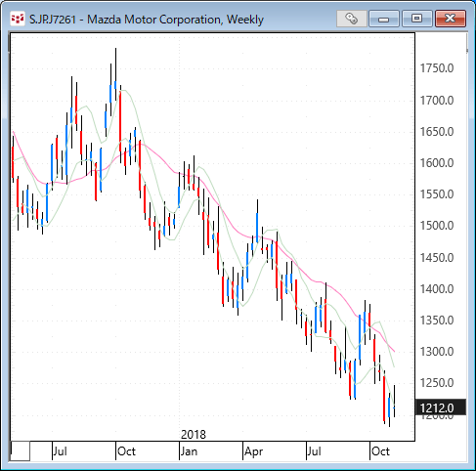Viewport: 476px width, 471px height.
Task: Click the 1300.0 price axis label
Action: 437,352
